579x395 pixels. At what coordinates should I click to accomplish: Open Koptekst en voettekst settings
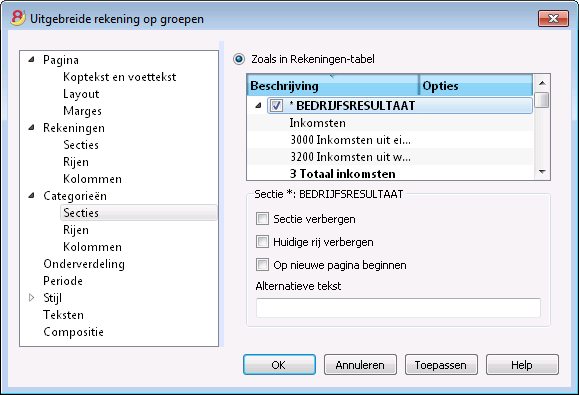pyautogui.click(x=119, y=77)
